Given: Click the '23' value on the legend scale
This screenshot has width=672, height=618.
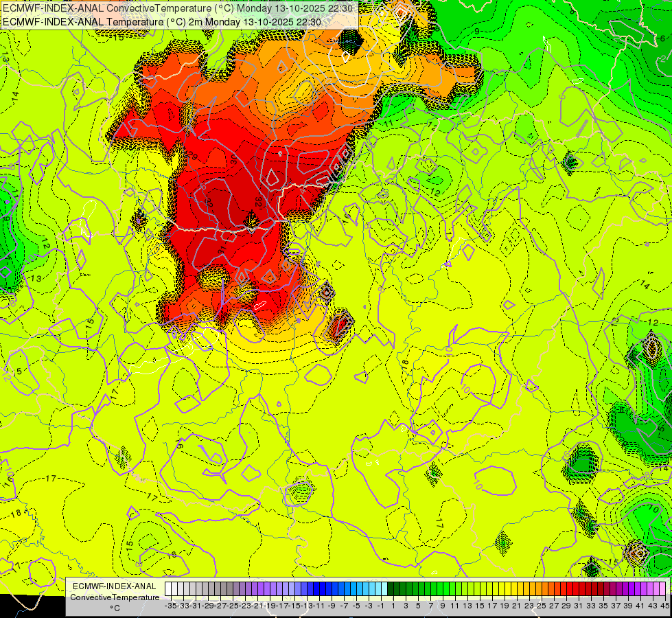Looking at the screenshot, I should click(x=529, y=606).
